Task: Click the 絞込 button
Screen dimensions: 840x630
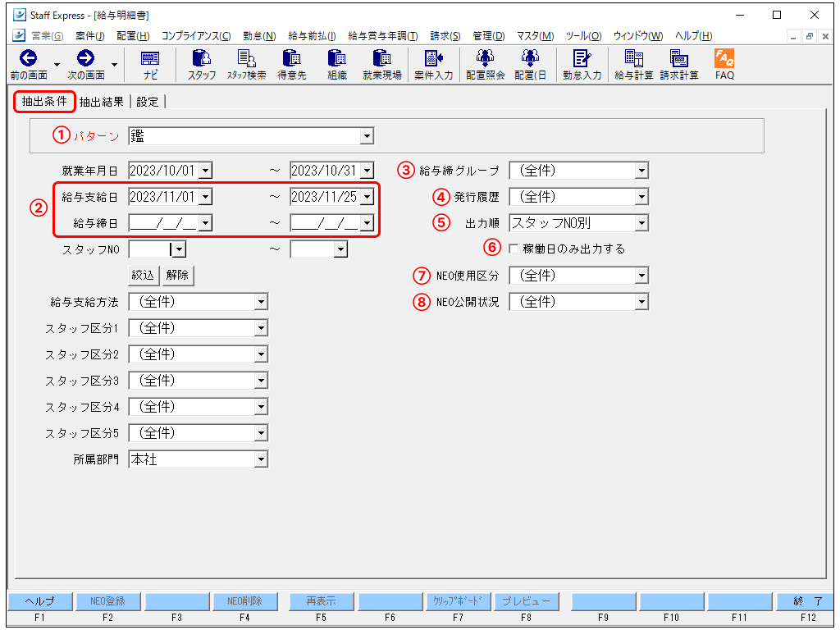Action: pos(144,276)
